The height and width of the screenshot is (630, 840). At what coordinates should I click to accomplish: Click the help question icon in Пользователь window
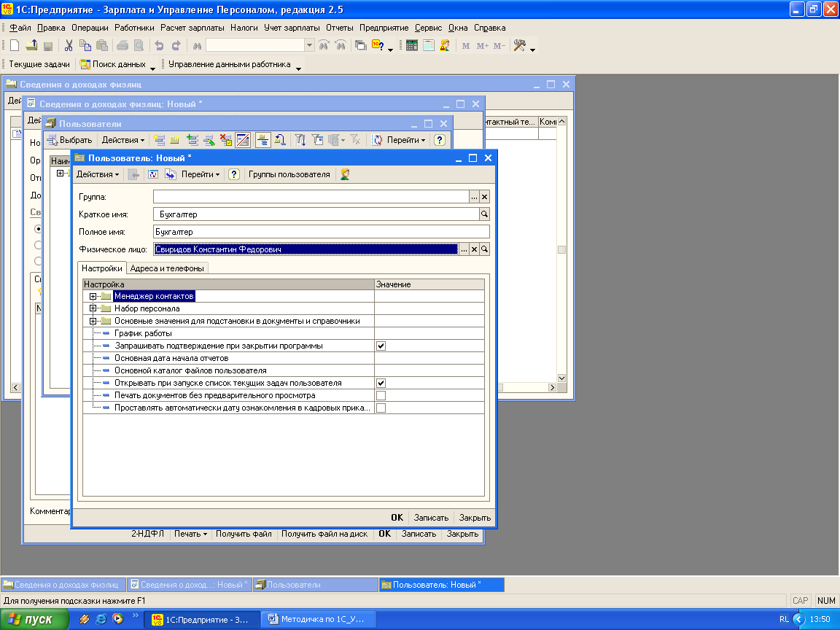point(233,174)
